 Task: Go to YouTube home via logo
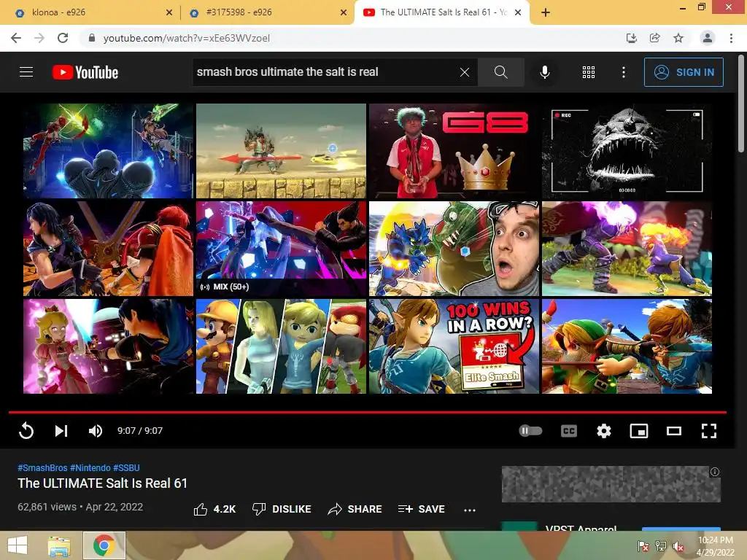coord(85,72)
